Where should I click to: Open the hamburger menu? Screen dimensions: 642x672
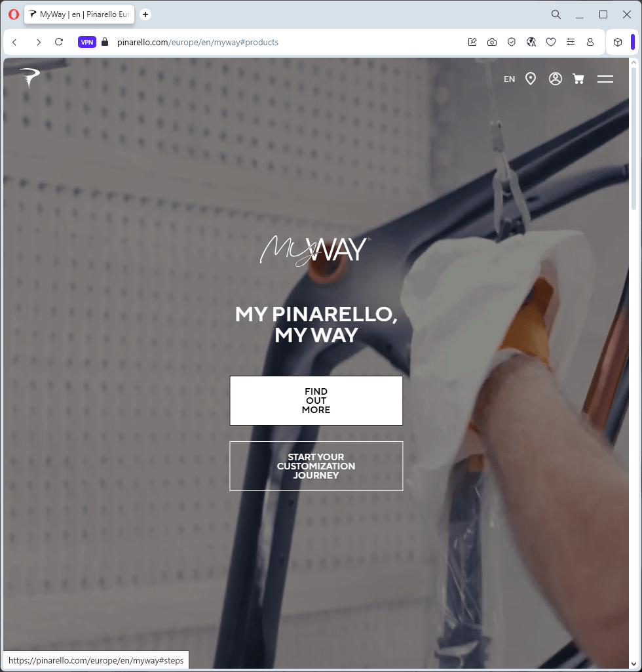pos(605,79)
